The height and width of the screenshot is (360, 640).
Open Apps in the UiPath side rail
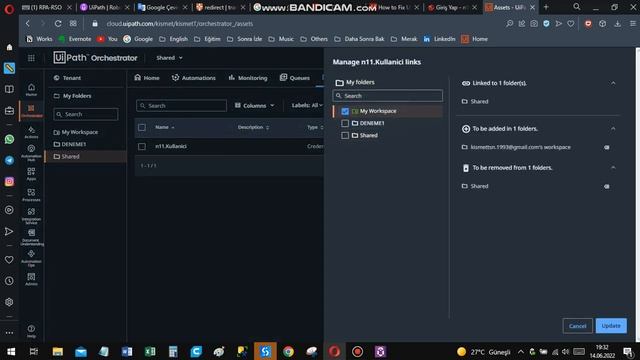coord(31,174)
